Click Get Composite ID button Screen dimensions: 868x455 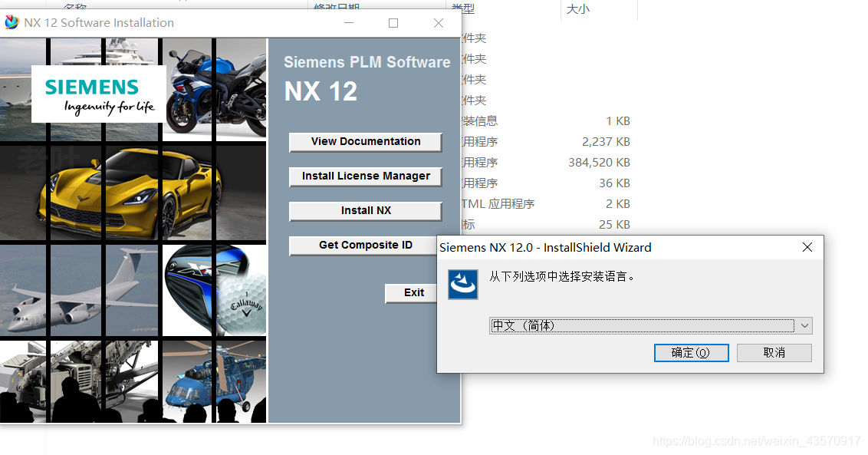pos(363,246)
